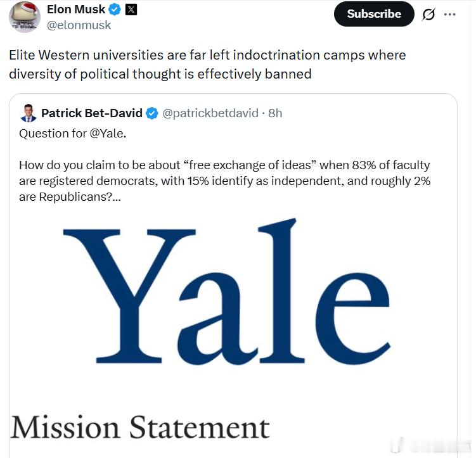This screenshot has width=476, height=458.
Task: Select the tweet text about Elite Western universities
Action: [x=207, y=64]
